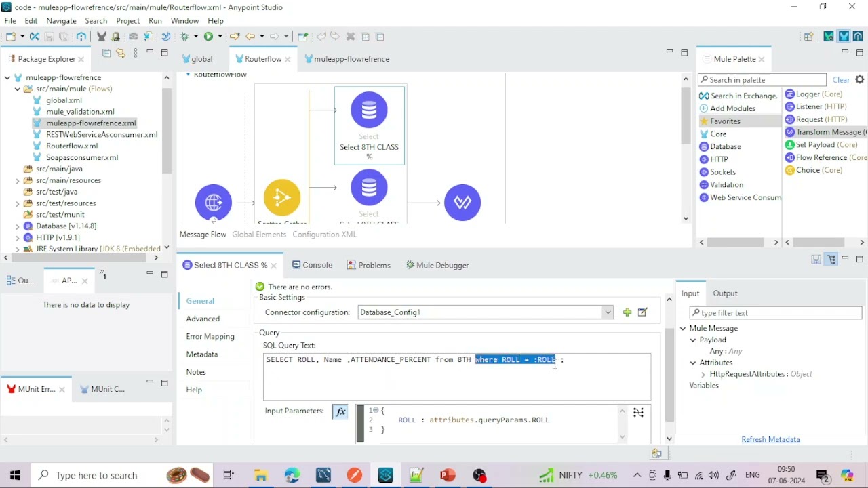
Task: Toggle the tree view icon in properties toolbar
Action: click(x=831, y=260)
